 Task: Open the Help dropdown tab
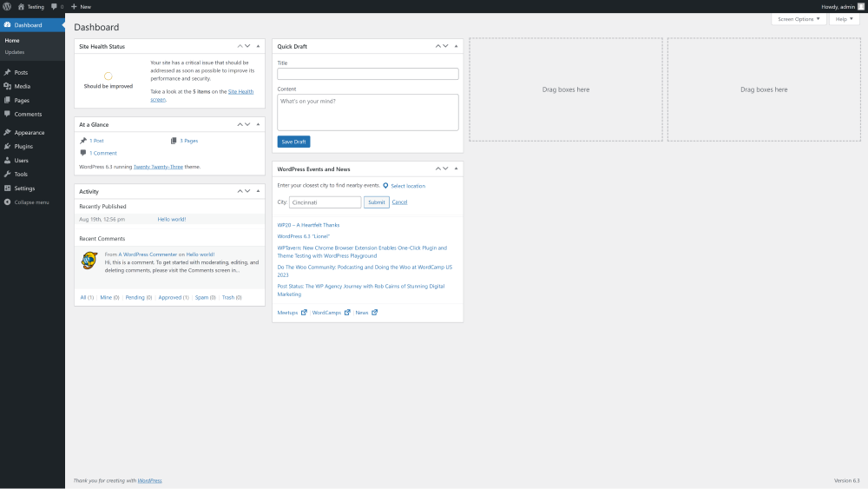click(845, 19)
